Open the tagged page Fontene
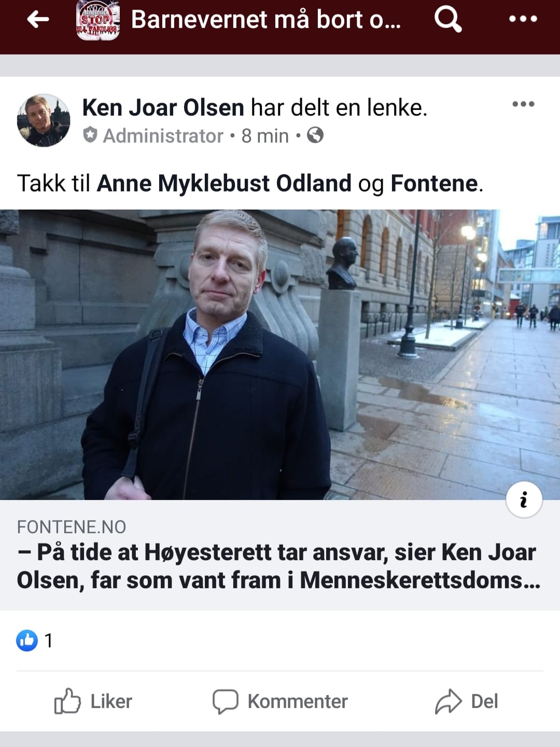The image size is (560, 747). coord(434,184)
